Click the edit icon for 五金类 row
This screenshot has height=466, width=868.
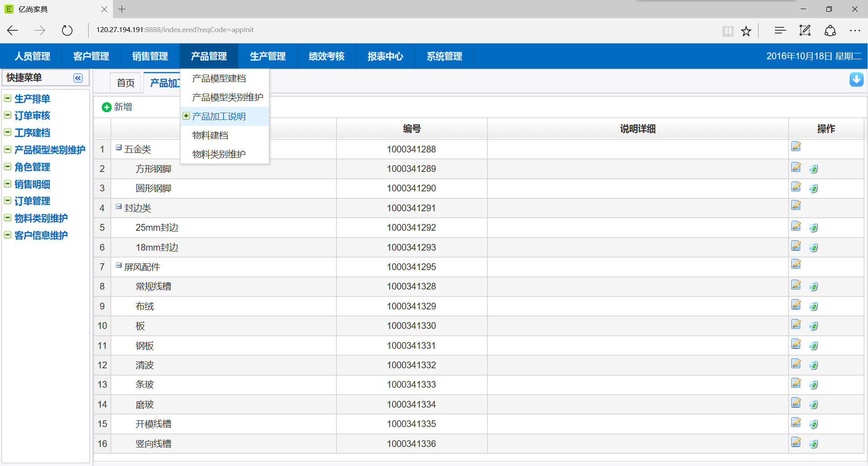point(796,147)
